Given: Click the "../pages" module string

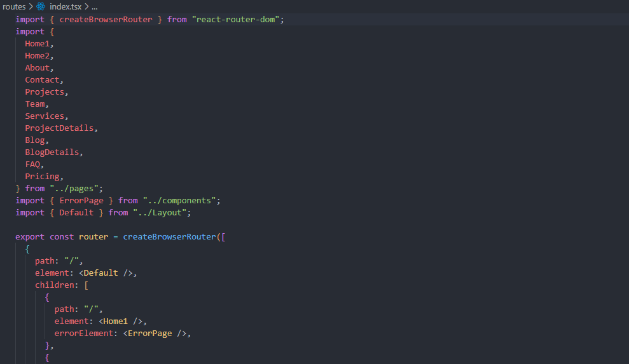Looking at the screenshot, I should click(74, 189).
